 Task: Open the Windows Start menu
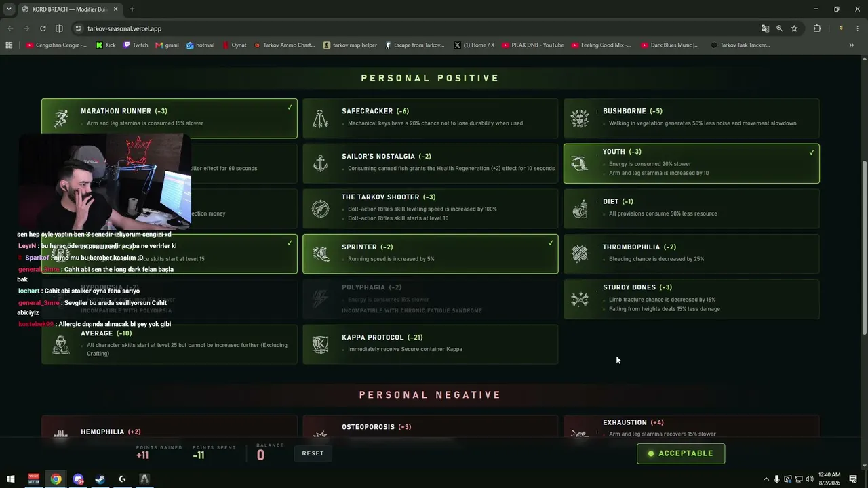tap(11, 479)
